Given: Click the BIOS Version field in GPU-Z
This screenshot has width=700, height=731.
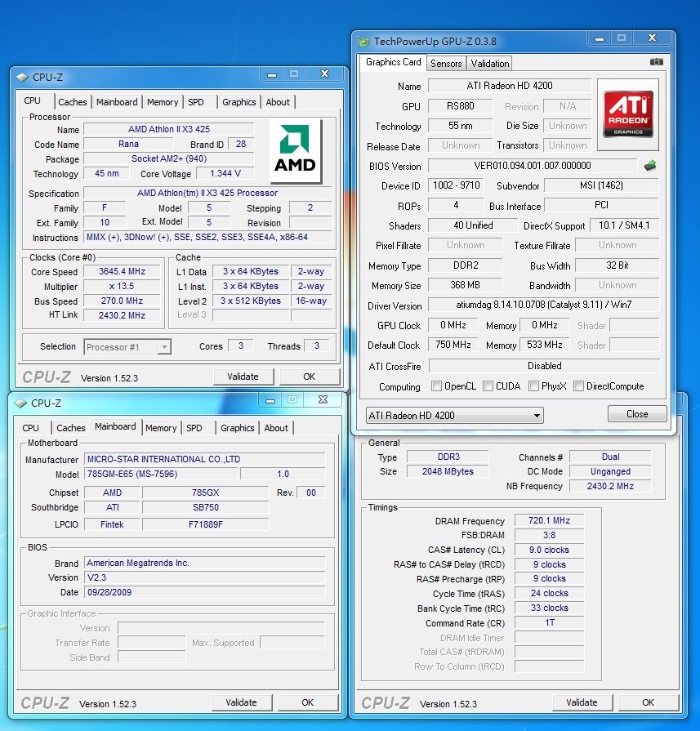Looking at the screenshot, I should (x=533, y=166).
